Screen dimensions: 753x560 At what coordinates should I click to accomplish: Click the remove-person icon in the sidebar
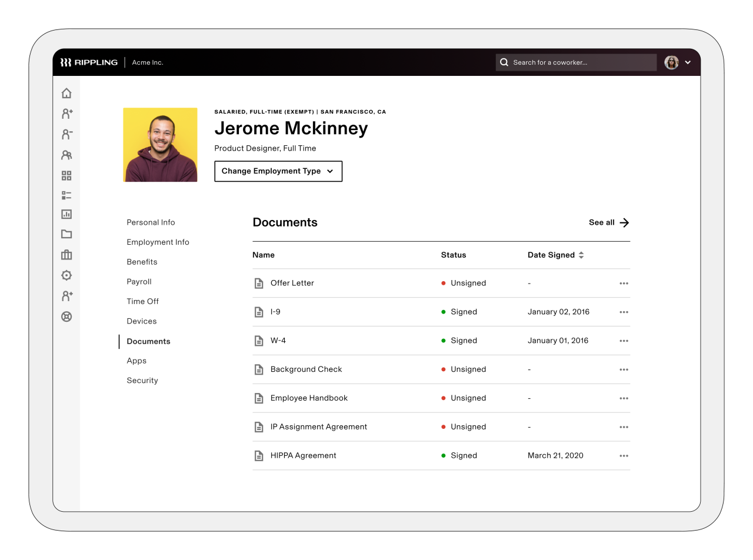pos(66,134)
